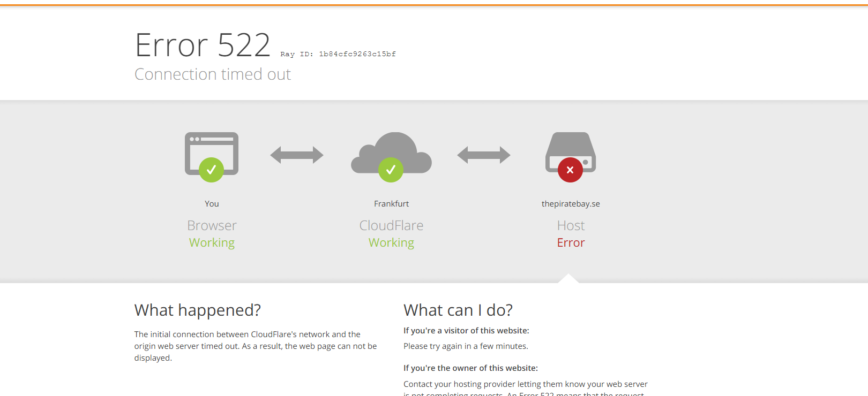Click the 'Connection timed out' subtitle

pos(213,74)
